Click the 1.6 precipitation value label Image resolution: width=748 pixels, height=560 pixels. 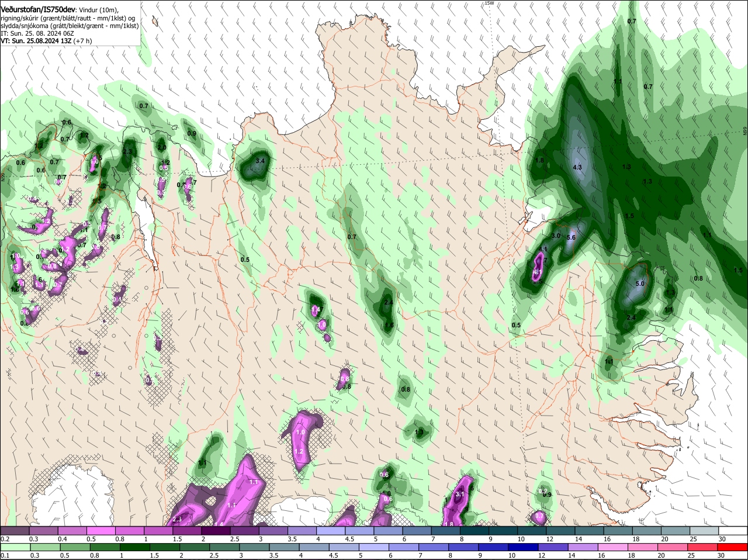click(389, 325)
